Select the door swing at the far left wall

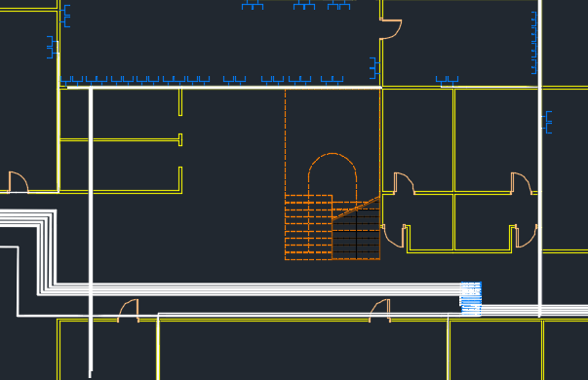coord(19,182)
